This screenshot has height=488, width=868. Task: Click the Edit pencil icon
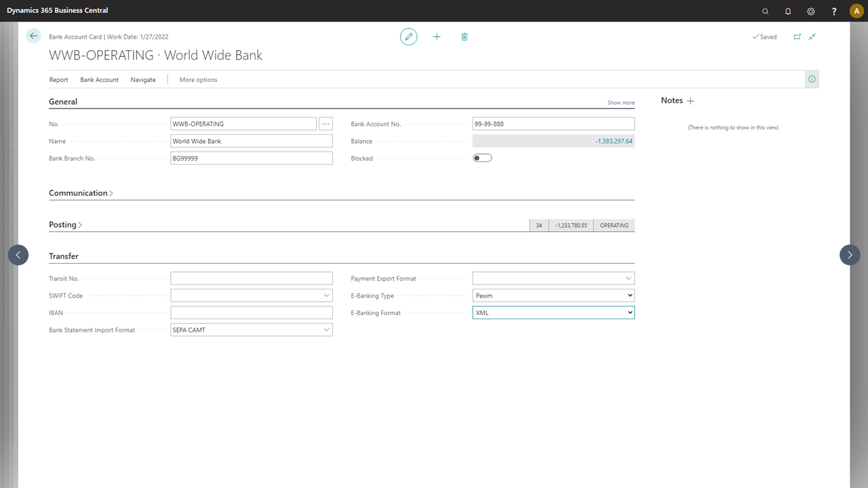point(409,37)
